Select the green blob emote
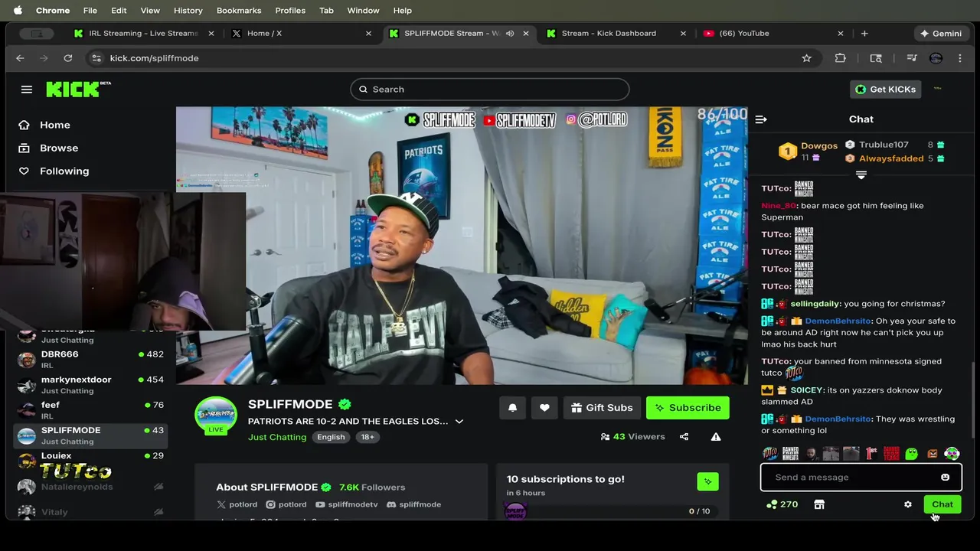Image resolution: width=980 pixels, height=551 pixels. 912,454
